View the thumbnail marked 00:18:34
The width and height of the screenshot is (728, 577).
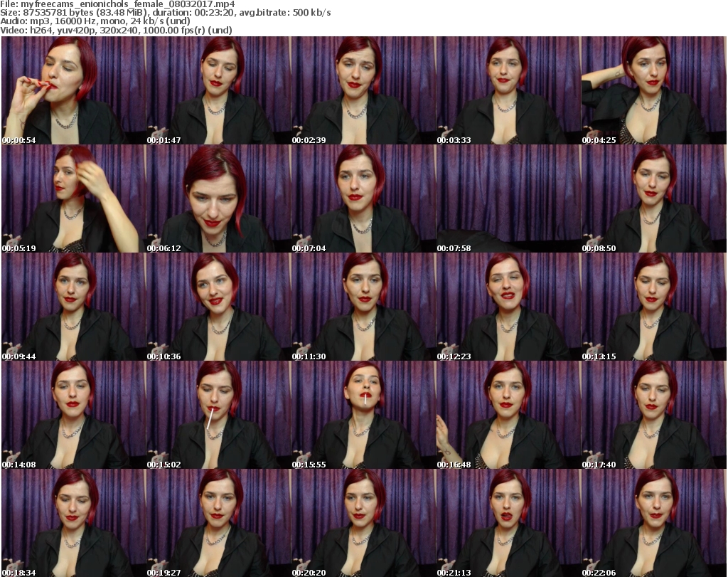point(73,523)
